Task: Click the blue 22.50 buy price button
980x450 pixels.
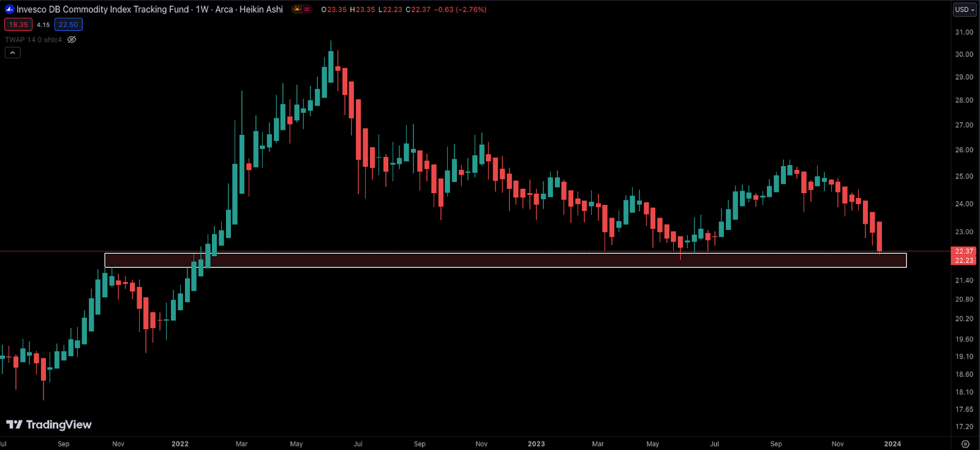Action: [69, 25]
